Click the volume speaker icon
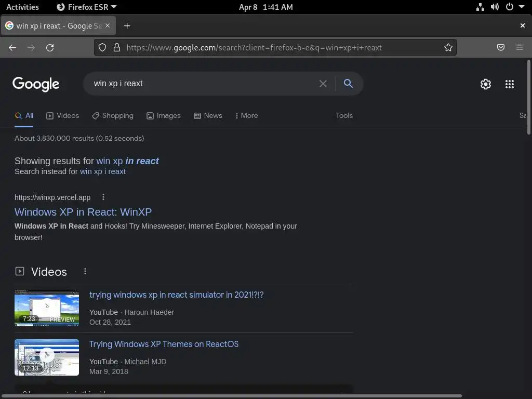This screenshot has width=532, height=399. (x=495, y=7)
